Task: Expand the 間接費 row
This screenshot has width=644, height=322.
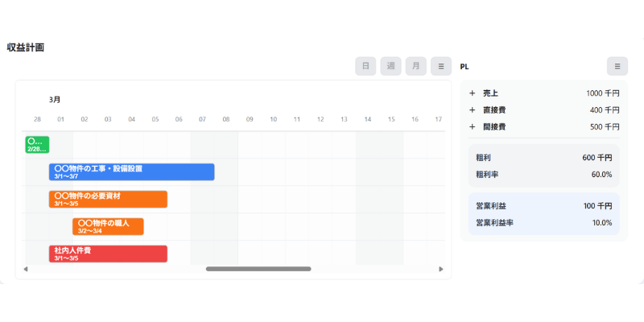Action: click(x=473, y=127)
